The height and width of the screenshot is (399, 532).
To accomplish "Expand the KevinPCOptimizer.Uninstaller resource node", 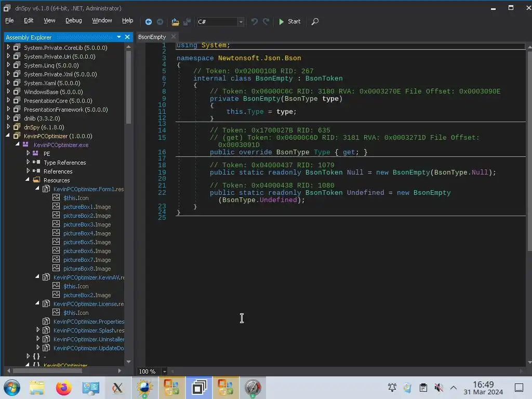I will (38, 339).
